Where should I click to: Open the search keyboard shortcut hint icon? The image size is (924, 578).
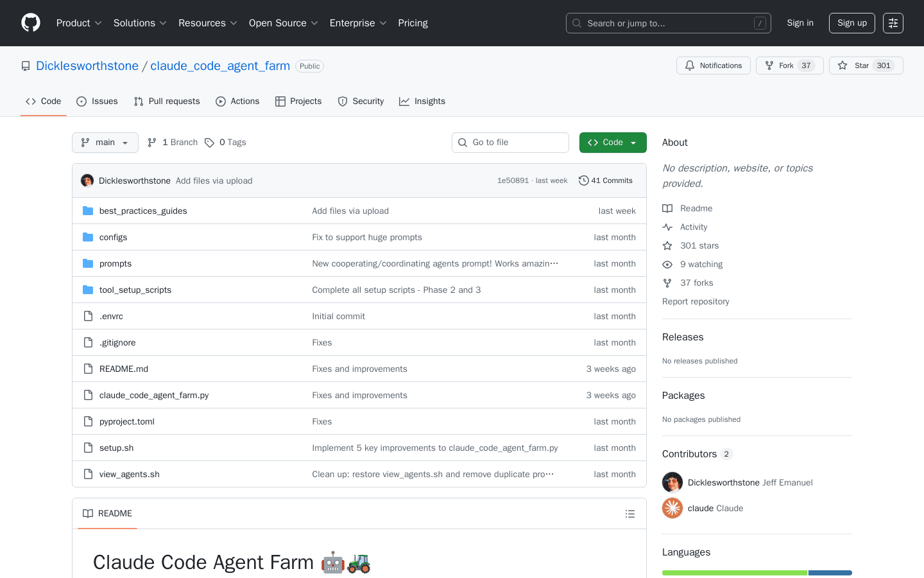pyautogui.click(x=760, y=22)
